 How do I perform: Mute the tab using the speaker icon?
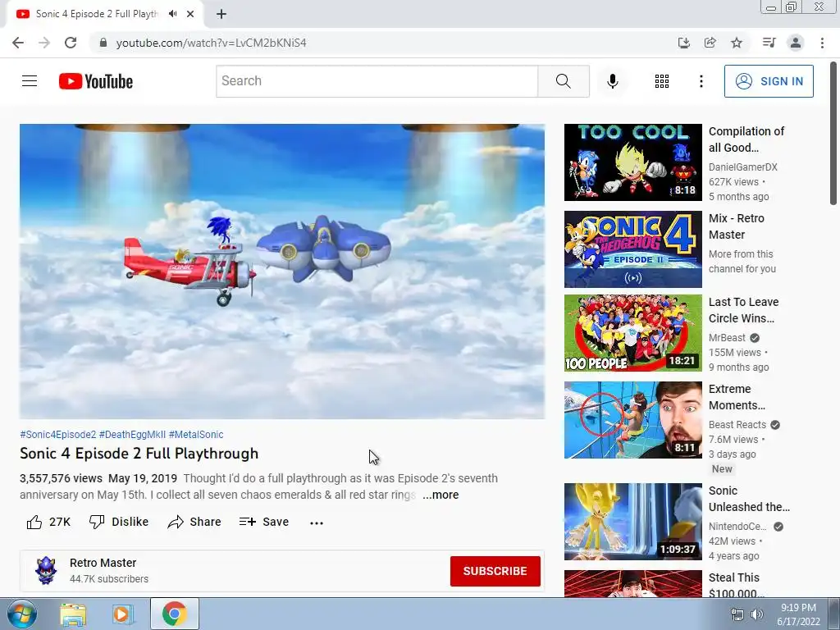pos(172,14)
